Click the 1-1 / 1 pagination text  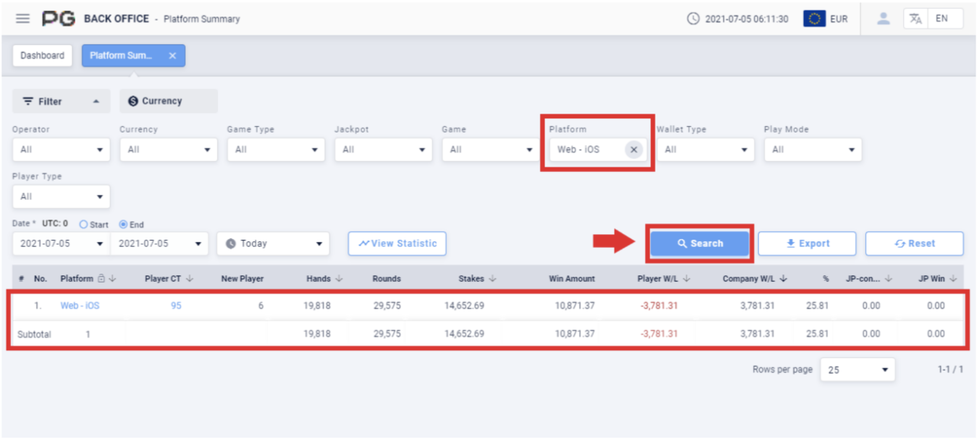tap(950, 369)
